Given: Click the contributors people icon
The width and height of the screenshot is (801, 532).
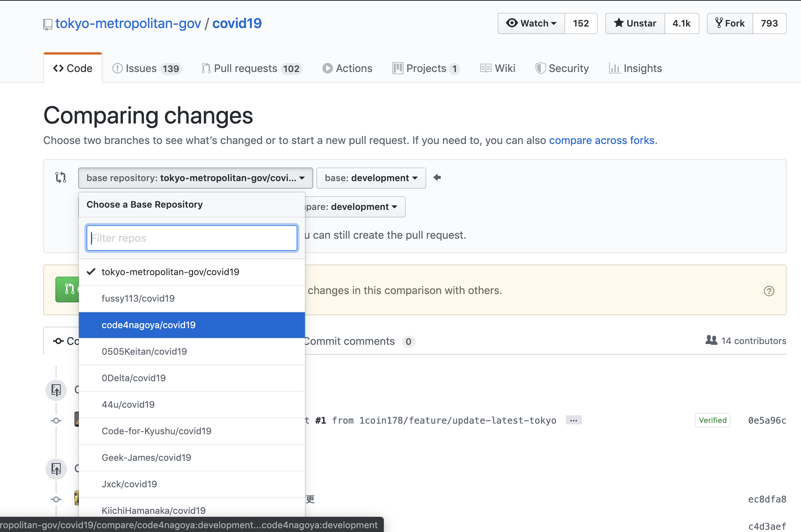Looking at the screenshot, I should [711, 340].
